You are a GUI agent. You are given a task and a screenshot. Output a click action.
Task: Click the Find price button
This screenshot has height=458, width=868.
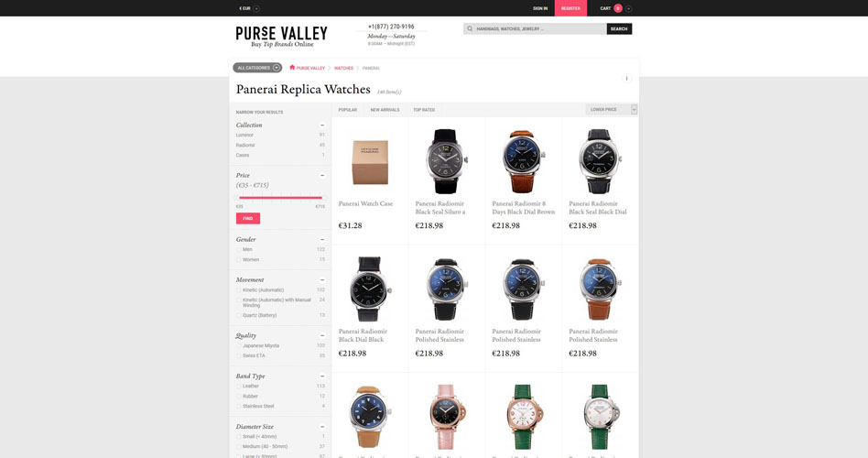pyautogui.click(x=248, y=219)
